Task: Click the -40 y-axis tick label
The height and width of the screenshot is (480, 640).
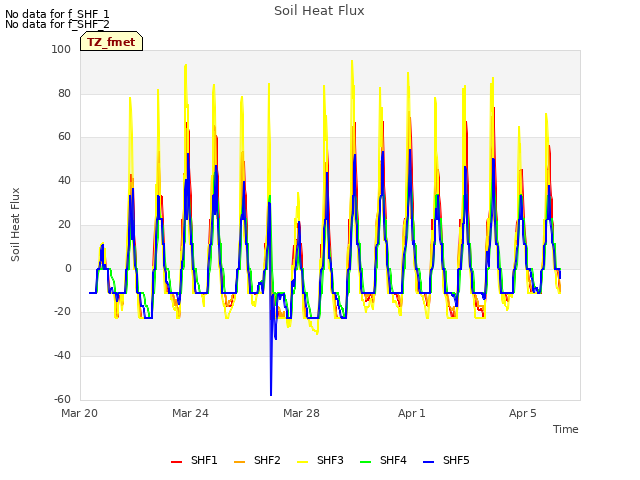Action: (63, 356)
